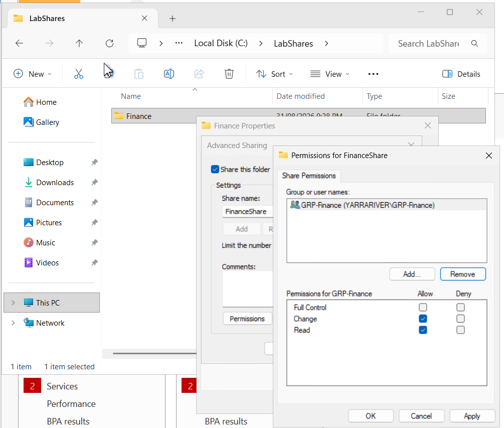
Task: Expand chevron after LabShares breadcrumb
Action: coord(326,44)
